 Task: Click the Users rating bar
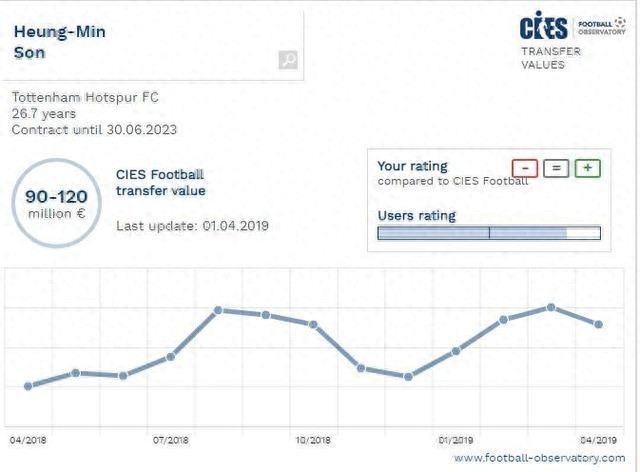(x=488, y=233)
